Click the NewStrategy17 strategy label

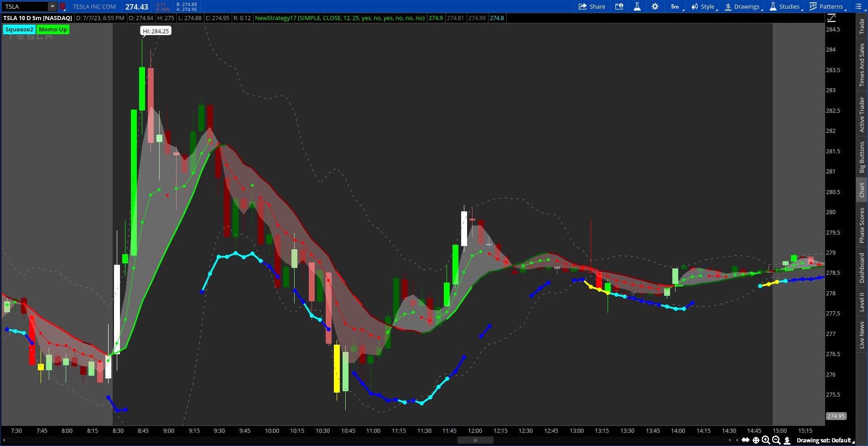pos(340,18)
